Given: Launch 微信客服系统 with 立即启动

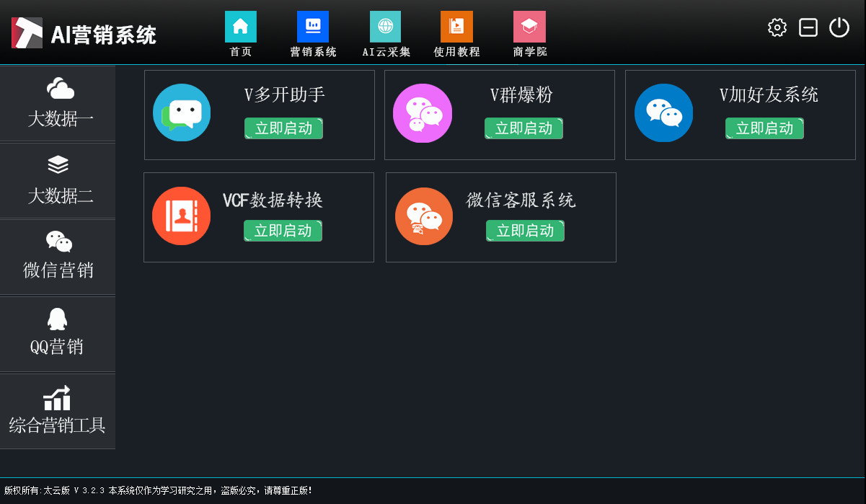Looking at the screenshot, I should (x=525, y=231).
